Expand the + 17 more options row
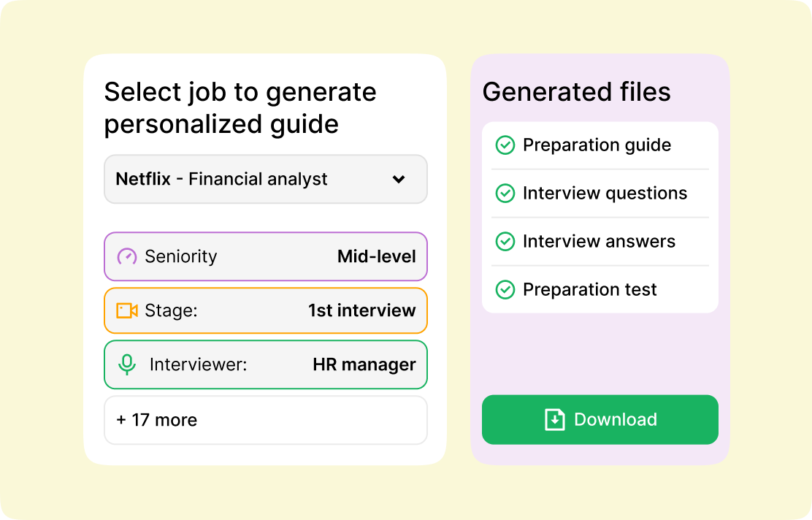812x520 pixels. (266, 420)
